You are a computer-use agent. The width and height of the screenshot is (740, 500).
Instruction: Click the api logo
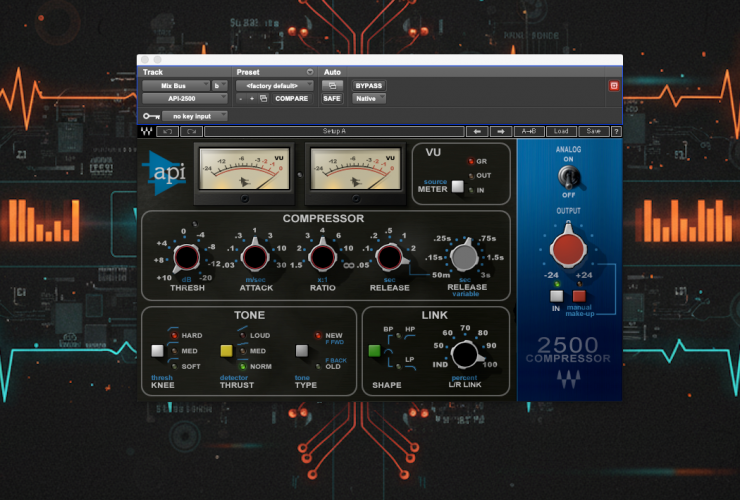coord(165,173)
